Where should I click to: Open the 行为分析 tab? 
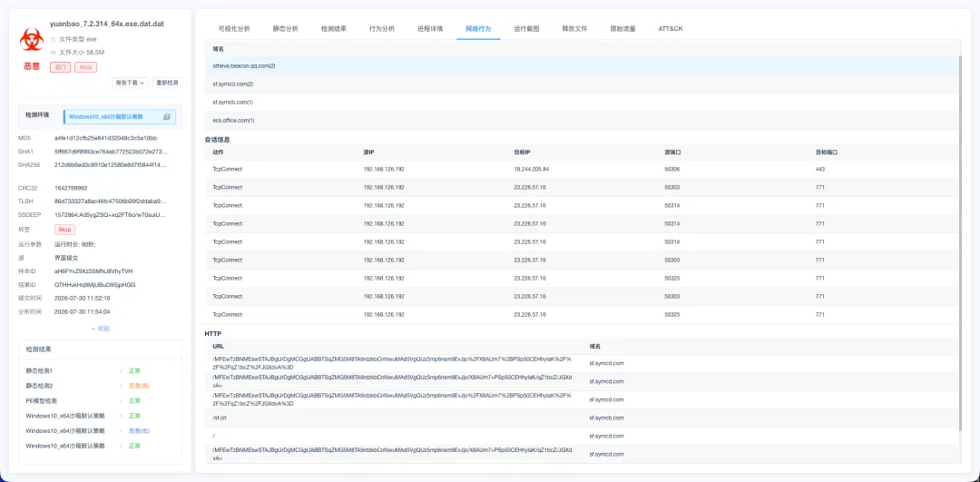[x=382, y=29]
